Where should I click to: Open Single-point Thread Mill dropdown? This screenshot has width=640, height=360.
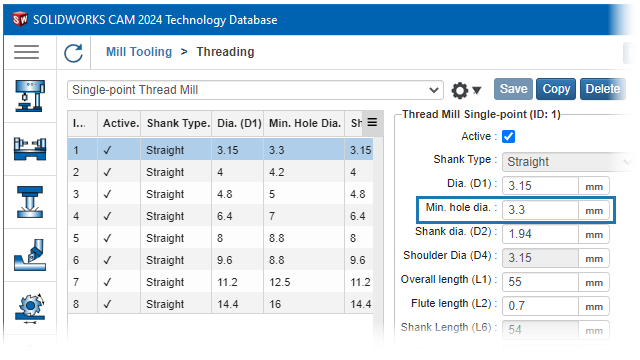click(256, 90)
